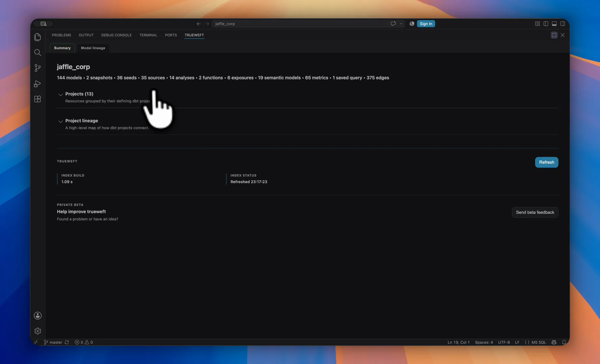The height and width of the screenshot is (364, 600).
Task: Click the Help improve trueweft heading
Action: (x=81, y=212)
